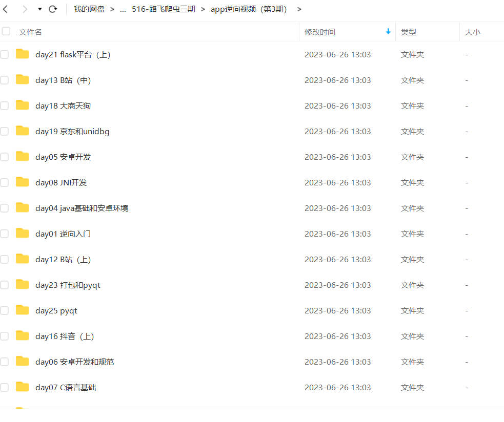The height and width of the screenshot is (422, 504).
Task: Select folder name day05 安卓开发
Action: (x=63, y=157)
